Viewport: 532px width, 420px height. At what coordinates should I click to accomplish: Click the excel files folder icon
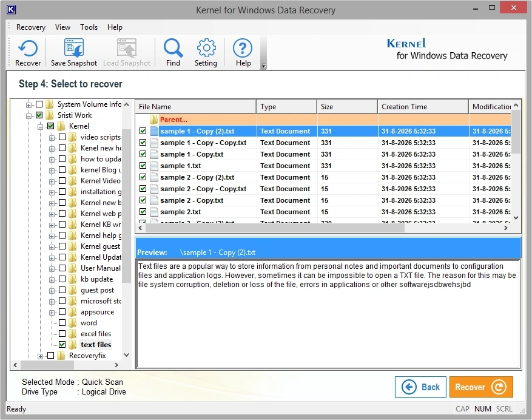pos(73,334)
